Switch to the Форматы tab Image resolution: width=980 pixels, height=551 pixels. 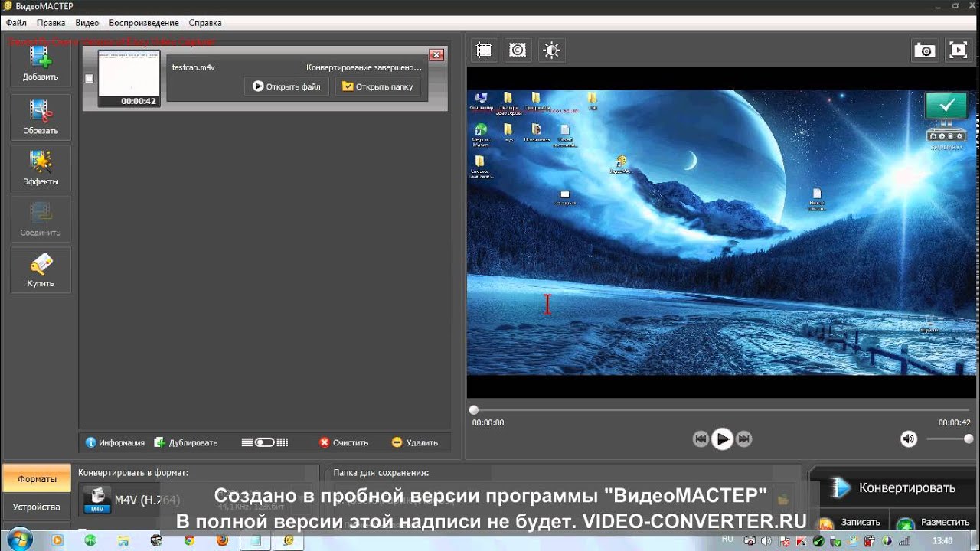point(37,478)
